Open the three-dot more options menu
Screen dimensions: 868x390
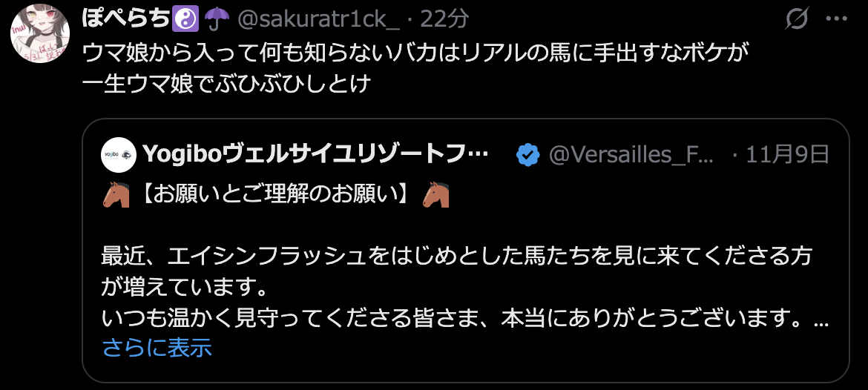click(836, 19)
